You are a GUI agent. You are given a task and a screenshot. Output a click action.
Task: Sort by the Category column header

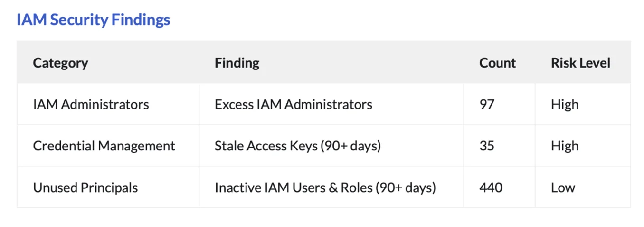60,63
